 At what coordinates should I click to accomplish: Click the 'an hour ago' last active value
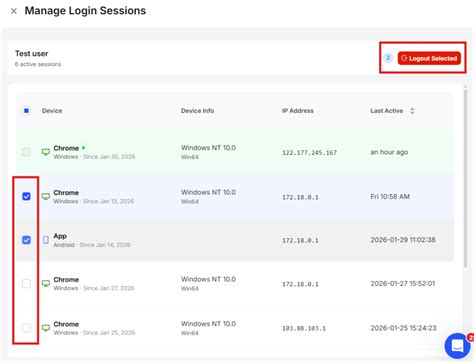[x=389, y=152]
